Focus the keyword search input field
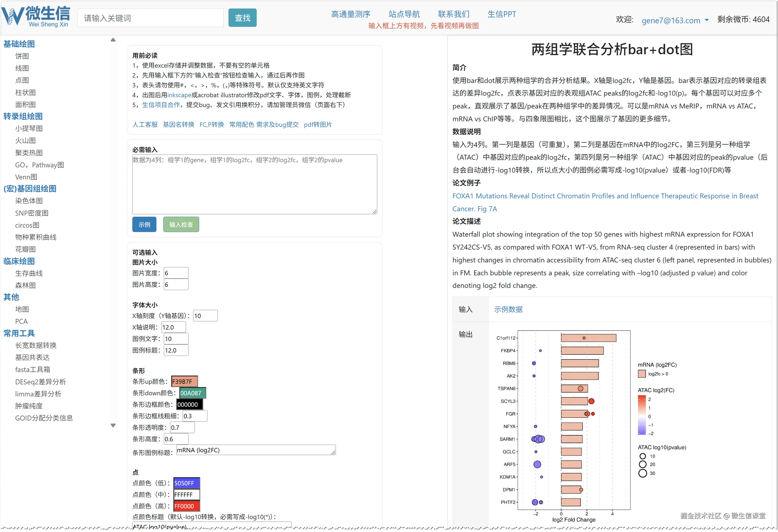Image resolution: width=778 pixels, height=532 pixels. (x=150, y=18)
